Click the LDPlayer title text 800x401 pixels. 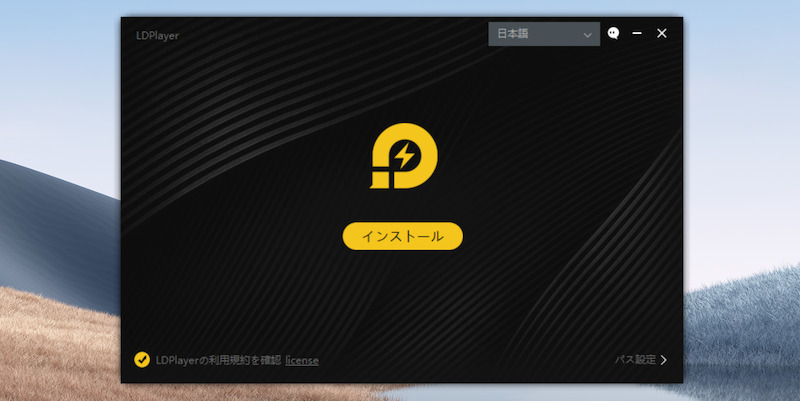pos(157,35)
